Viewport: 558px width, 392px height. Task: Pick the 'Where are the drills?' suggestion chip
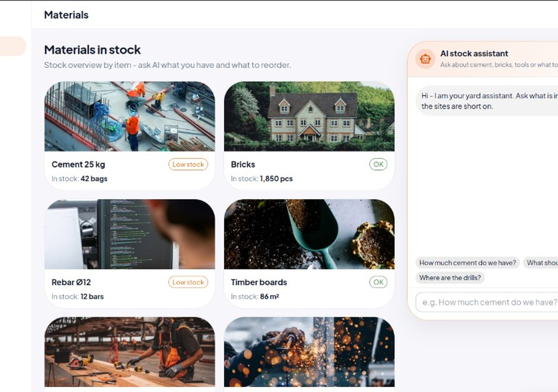450,278
